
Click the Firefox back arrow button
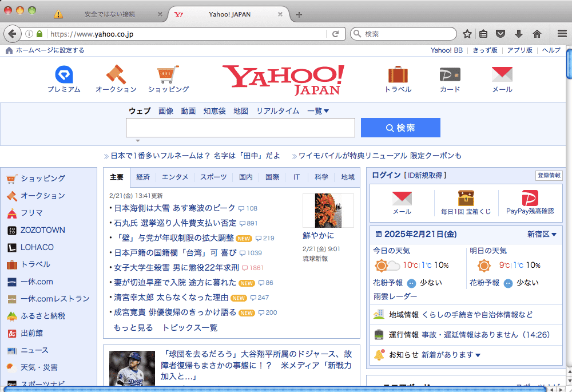tap(13, 34)
